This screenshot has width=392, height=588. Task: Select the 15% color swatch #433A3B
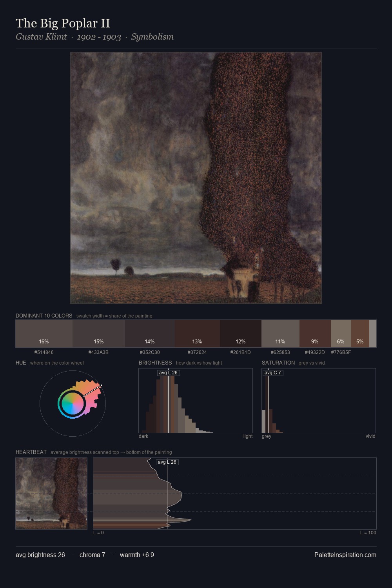click(x=99, y=334)
